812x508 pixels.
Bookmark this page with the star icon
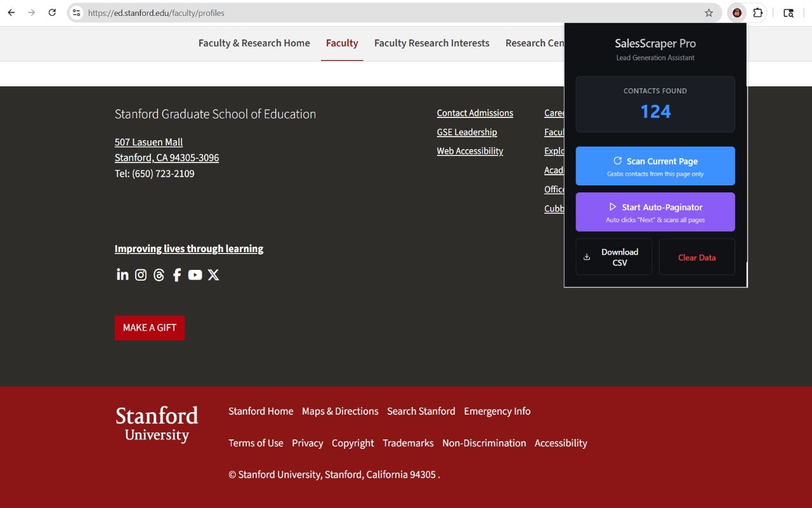[x=709, y=13]
